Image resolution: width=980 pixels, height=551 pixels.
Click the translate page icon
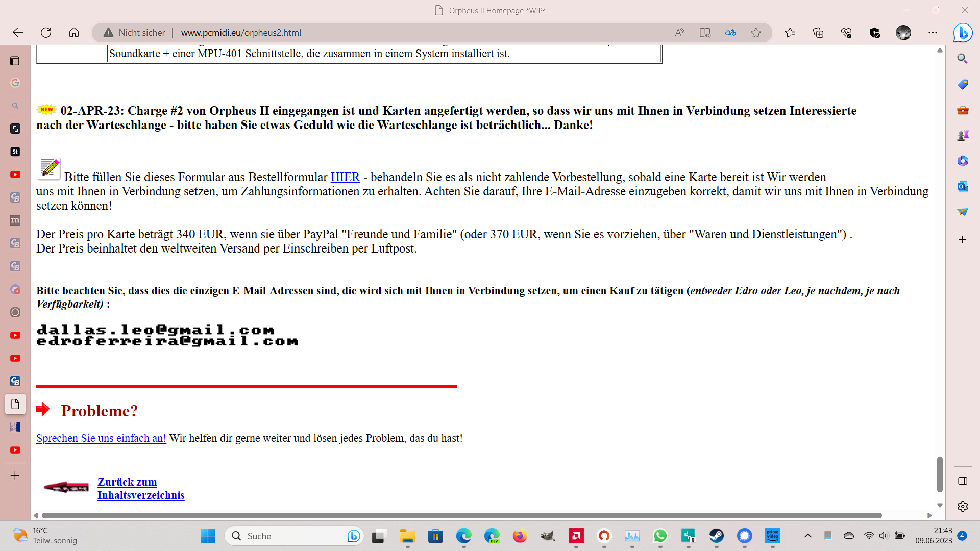pyautogui.click(x=730, y=33)
